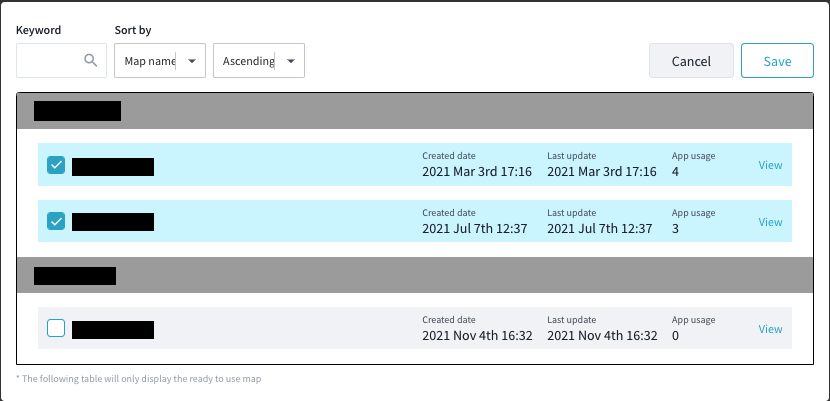Open the Ascending order dropdown
Viewport: 830px width, 401px height.
pyautogui.click(x=259, y=61)
